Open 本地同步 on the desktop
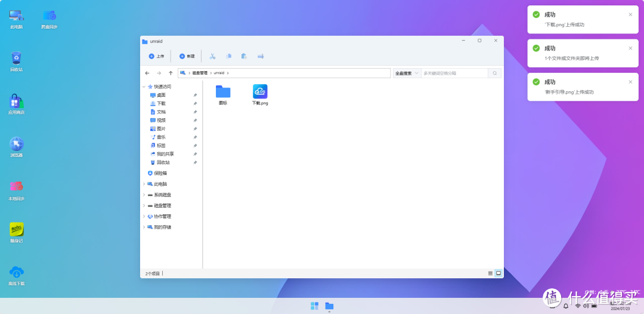 [x=17, y=190]
